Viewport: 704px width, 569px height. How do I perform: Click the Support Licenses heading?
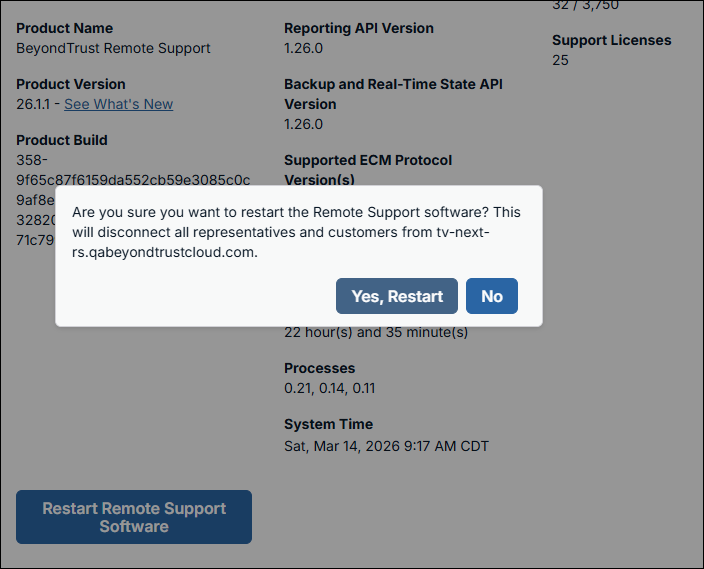[612, 40]
